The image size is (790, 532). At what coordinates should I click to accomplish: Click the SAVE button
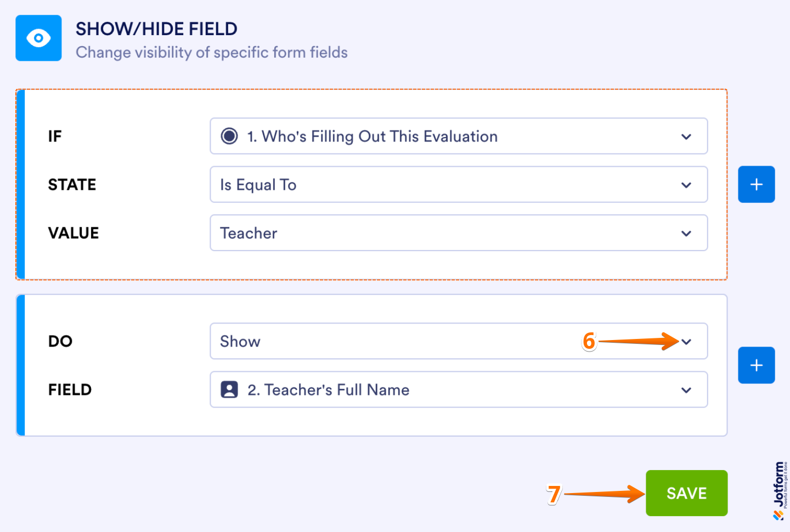[x=686, y=493]
